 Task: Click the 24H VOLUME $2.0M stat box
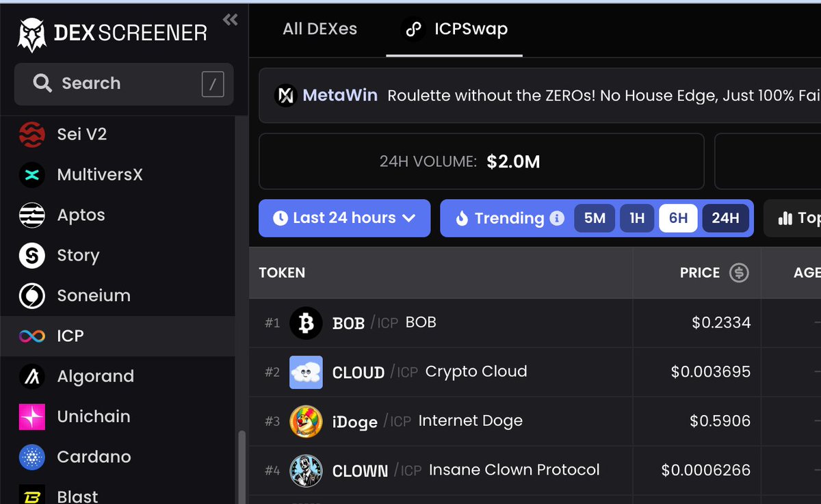[x=481, y=161]
